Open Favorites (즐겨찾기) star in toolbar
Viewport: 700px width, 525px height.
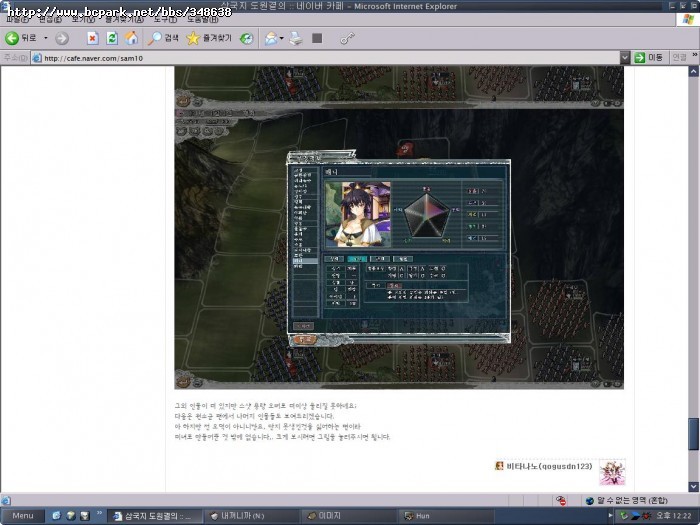(209, 38)
